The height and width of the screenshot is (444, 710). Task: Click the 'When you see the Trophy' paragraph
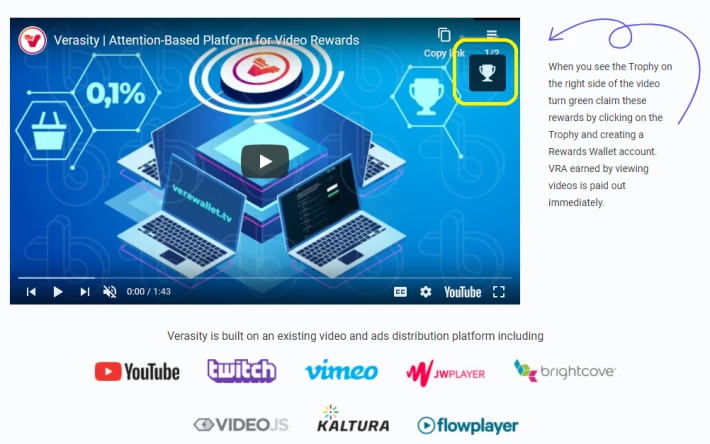[x=610, y=134]
